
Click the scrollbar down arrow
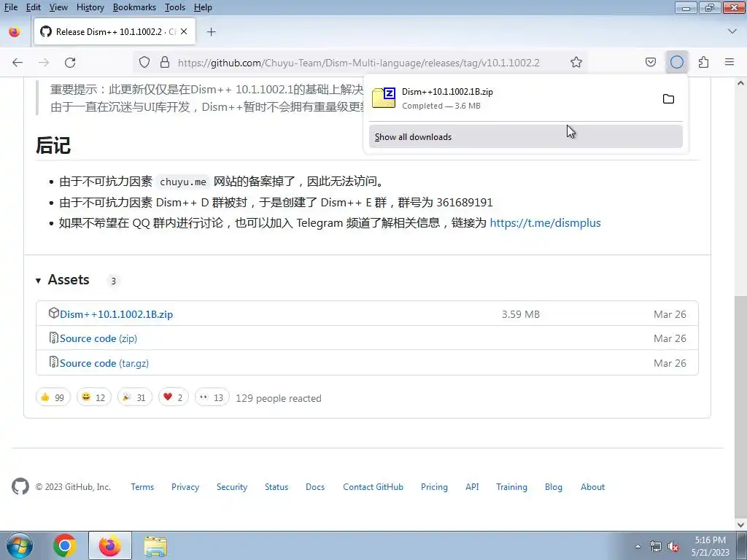tap(740, 524)
